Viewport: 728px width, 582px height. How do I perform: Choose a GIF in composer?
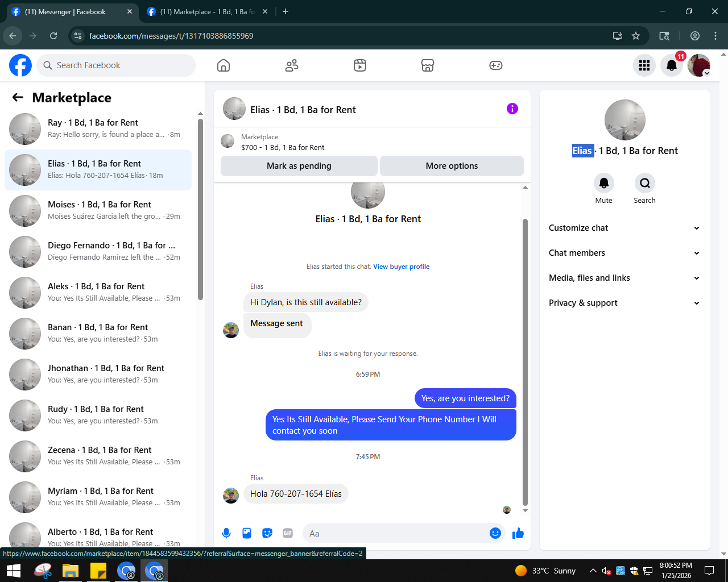(288, 533)
